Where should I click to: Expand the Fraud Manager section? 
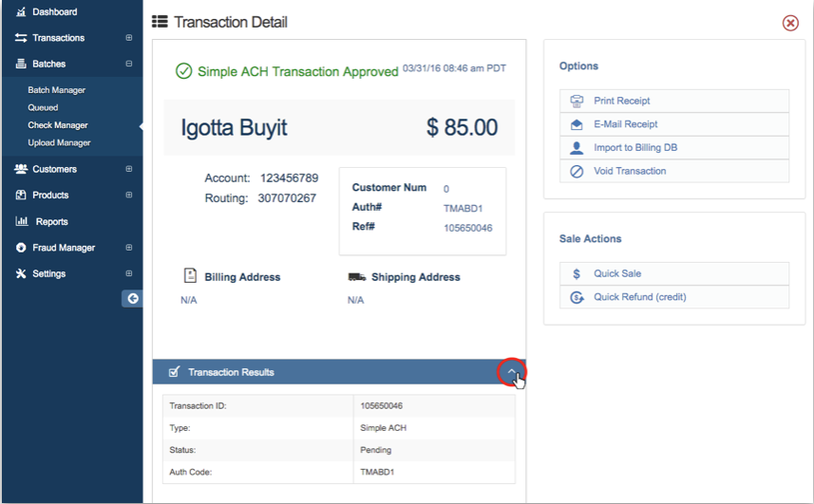[x=129, y=248]
